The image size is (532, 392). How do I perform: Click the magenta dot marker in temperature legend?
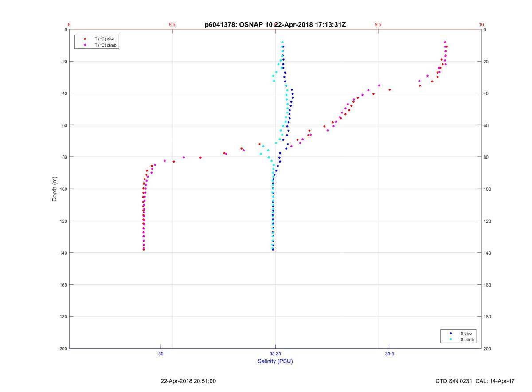click(85, 45)
